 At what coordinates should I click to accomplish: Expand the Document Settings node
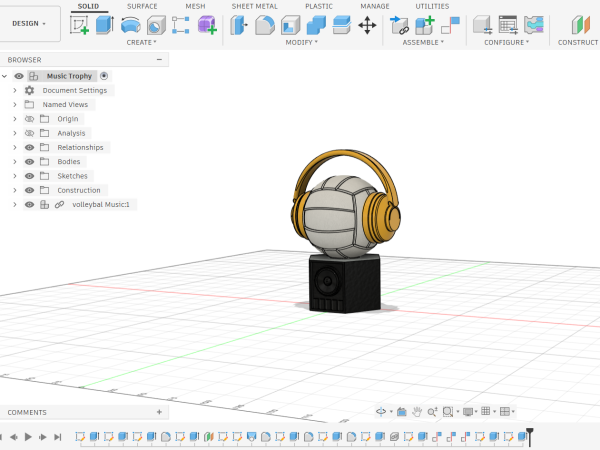tap(15, 90)
